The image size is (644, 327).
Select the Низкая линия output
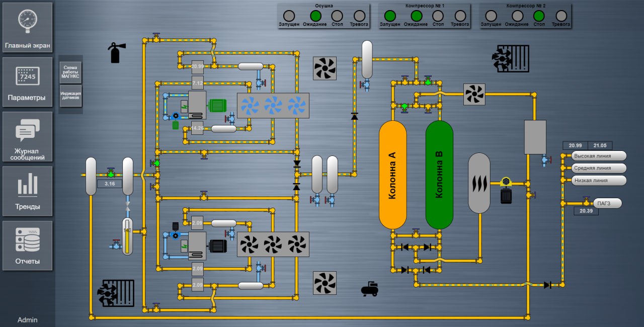click(x=599, y=180)
